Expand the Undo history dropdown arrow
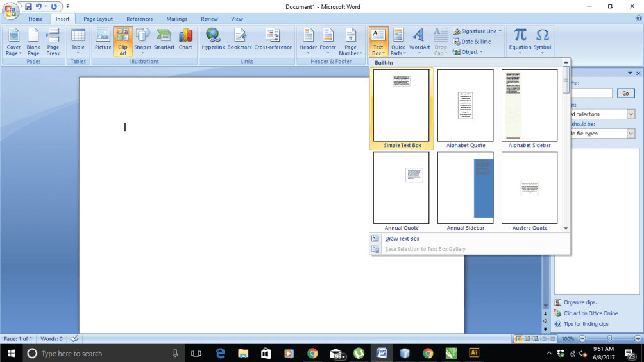 tap(46, 6)
